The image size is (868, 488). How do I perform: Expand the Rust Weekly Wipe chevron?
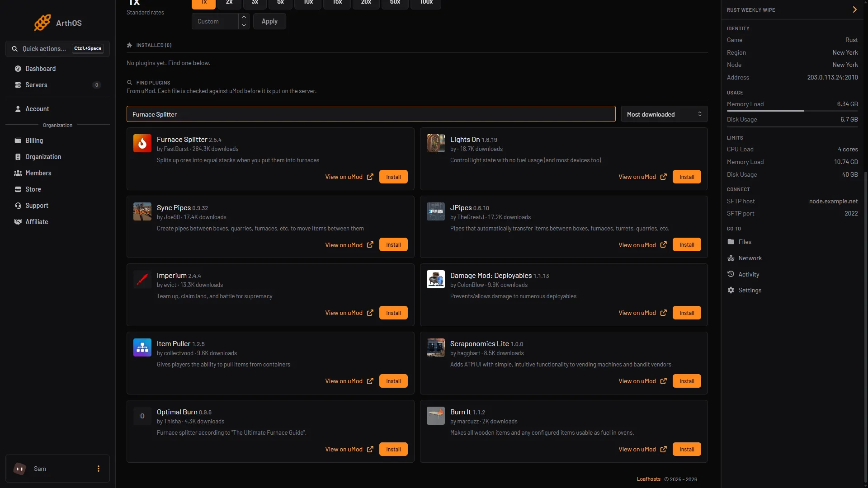[x=854, y=9]
